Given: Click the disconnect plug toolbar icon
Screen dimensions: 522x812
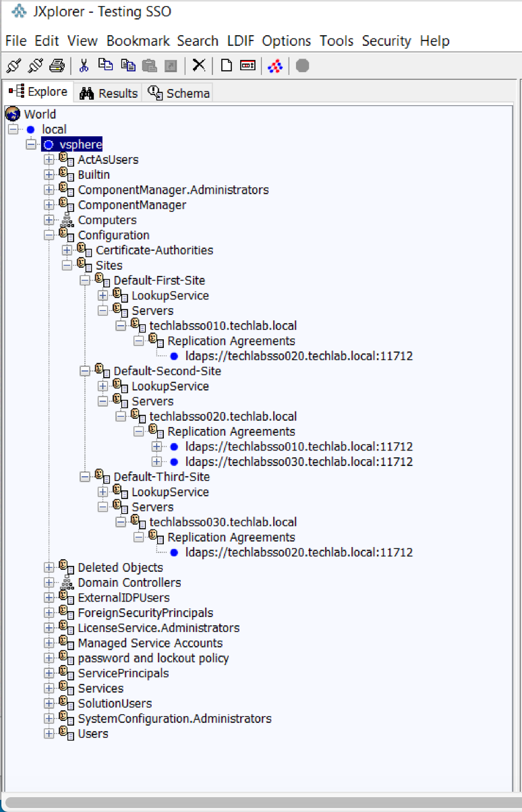Looking at the screenshot, I should 36,65.
